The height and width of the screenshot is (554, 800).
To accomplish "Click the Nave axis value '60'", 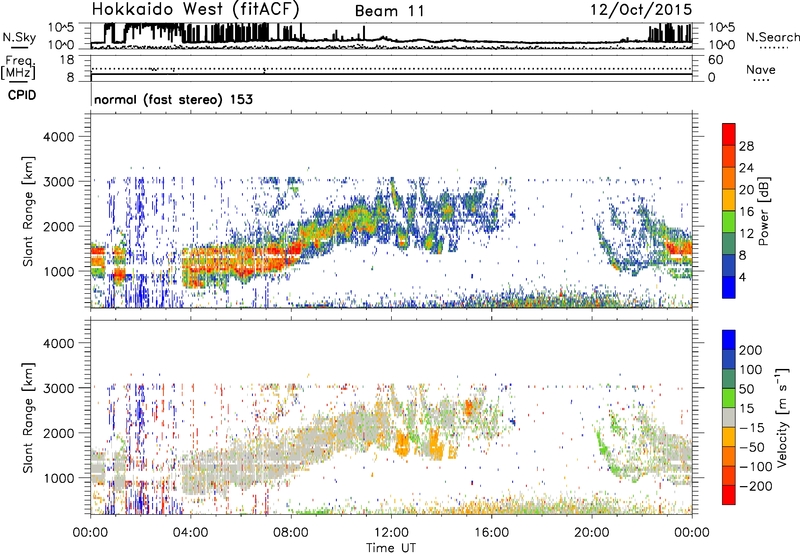I will pyautogui.click(x=715, y=60).
